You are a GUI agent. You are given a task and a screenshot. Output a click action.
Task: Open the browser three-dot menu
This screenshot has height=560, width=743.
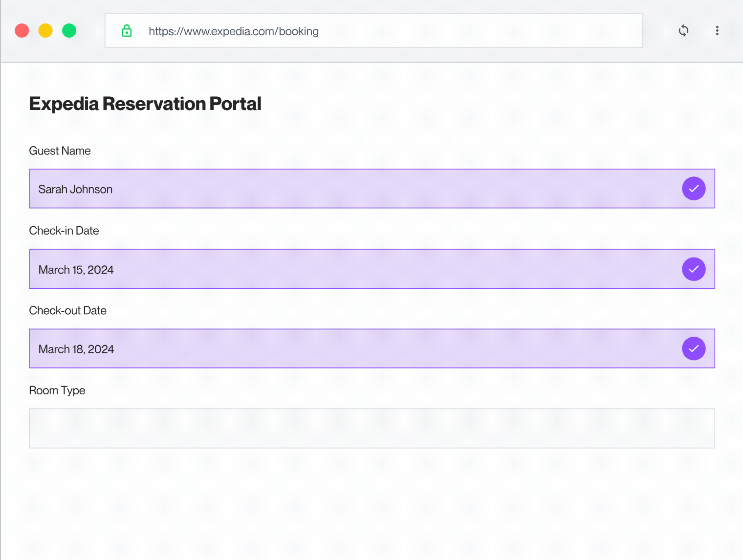tap(717, 31)
